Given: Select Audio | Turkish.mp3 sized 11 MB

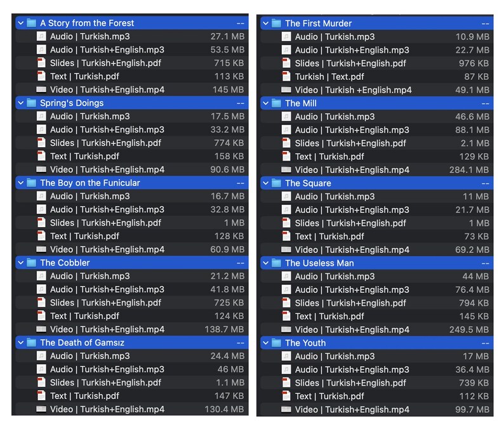Looking at the screenshot, I should click(x=335, y=197).
